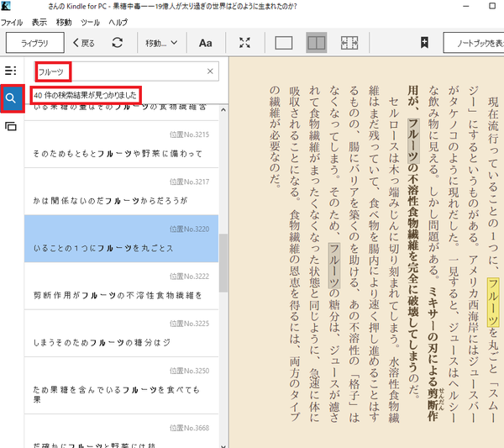This screenshot has width=504, height=448.
Task: Open search result at 位置No.3668
Action: pyautogui.click(x=122, y=431)
